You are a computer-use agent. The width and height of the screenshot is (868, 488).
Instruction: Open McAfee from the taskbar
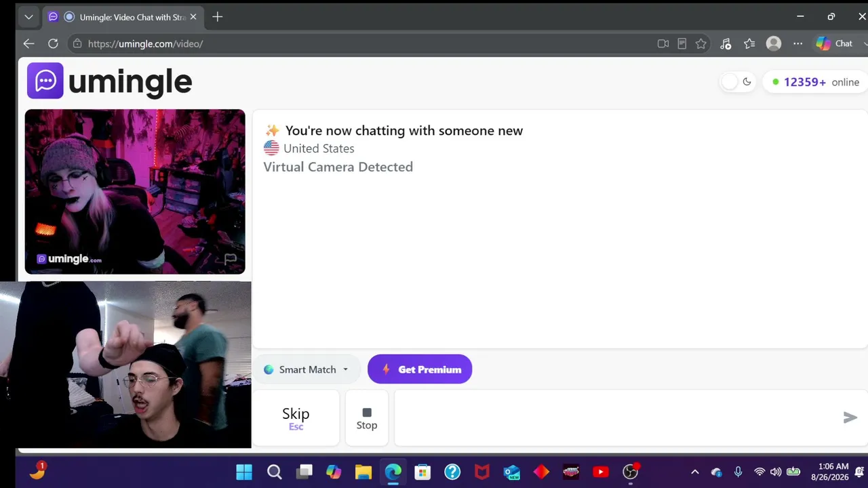(x=482, y=472)
